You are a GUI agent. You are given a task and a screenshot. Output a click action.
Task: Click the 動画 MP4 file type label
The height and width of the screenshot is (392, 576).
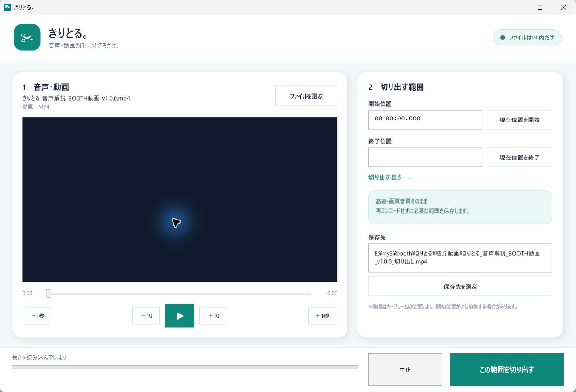[x=36, y=107]
